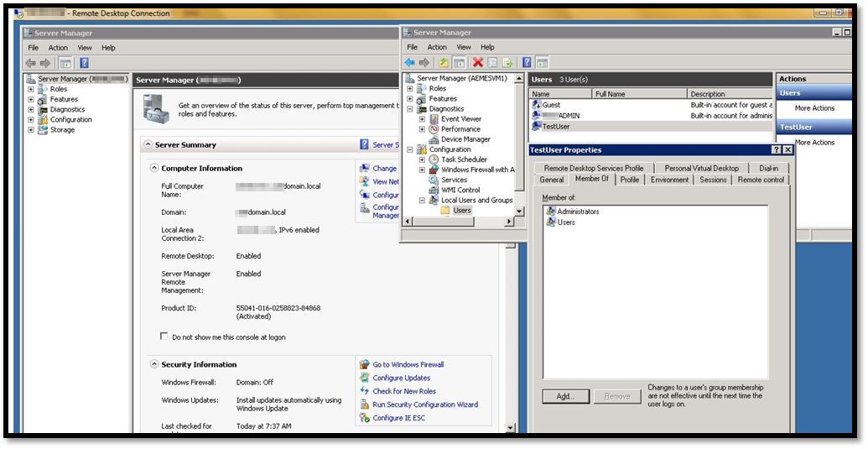868x449 pixels.
Task: Click the red X Delete icon in toolbar
Action: pyautogui.click(x=478, y=63)
